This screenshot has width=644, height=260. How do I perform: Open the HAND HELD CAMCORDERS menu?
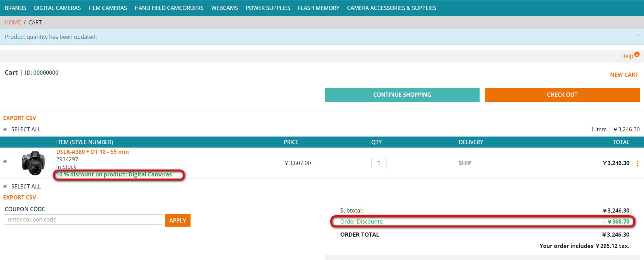click(x=169, y=8)
